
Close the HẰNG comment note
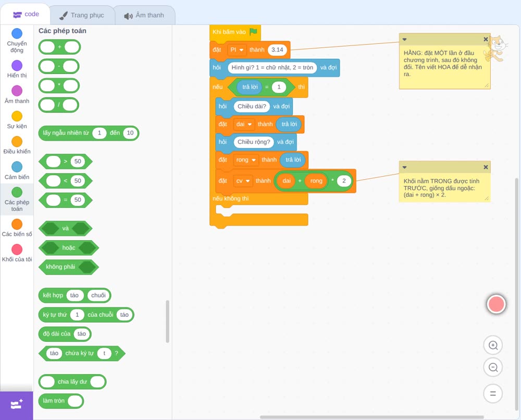point(486,39)
